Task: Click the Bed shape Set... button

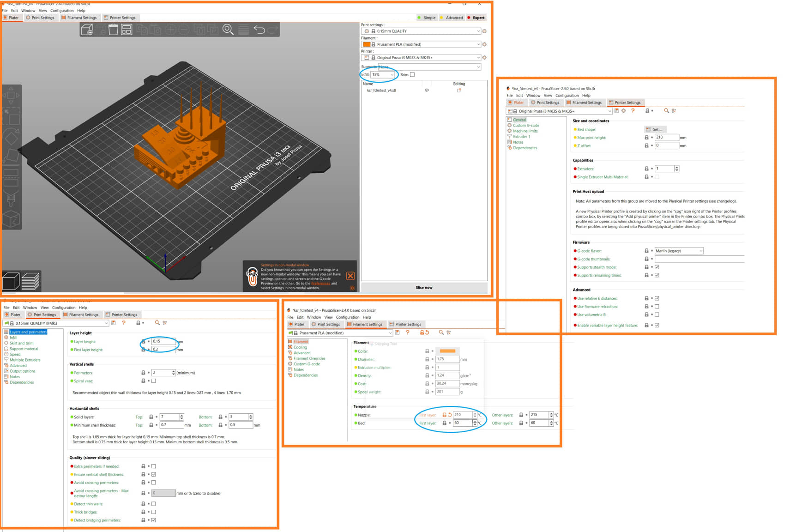Action: click(656, 129)
